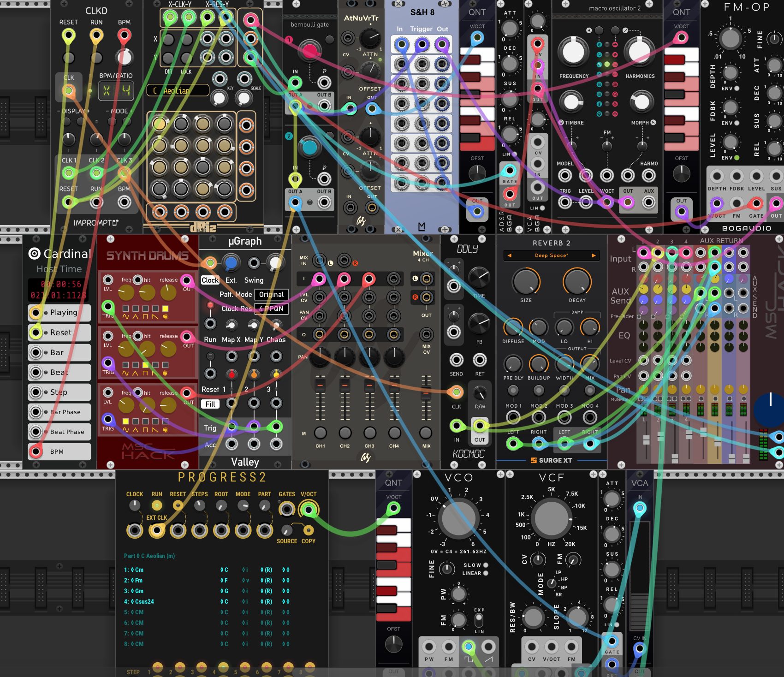Click the Host Time Playing output jack
This screenshot has height=677, width=784.
coord(36,313)
